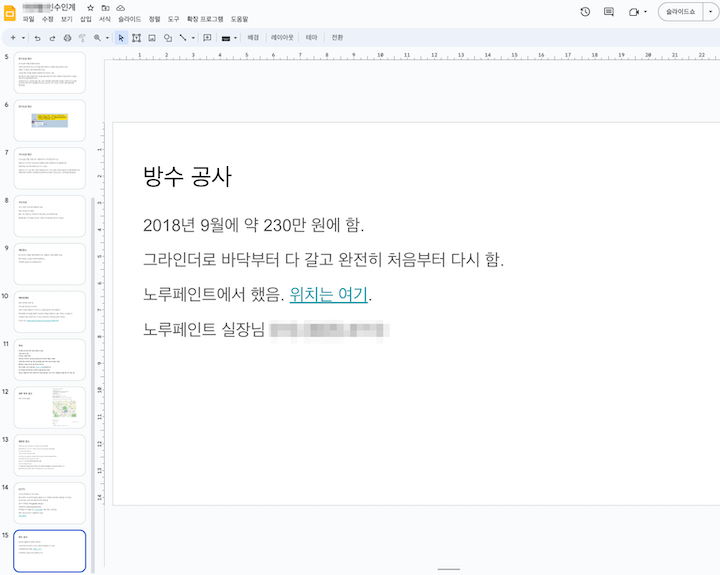The height and width of the screenshot is (575, 720).
Task: Open the 도구 menu
Action: pos(174,19)
